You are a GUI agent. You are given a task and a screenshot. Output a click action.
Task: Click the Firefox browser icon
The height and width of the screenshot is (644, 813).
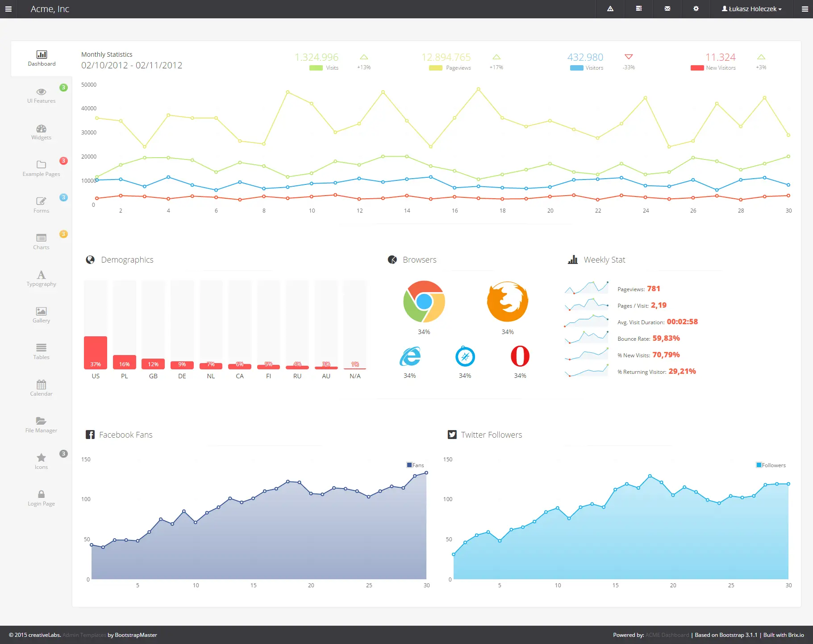[x=508, y=301]
